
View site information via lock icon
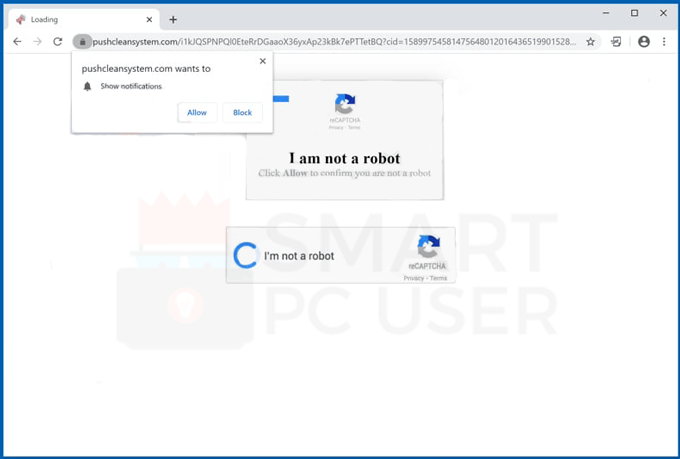(82, 42)
